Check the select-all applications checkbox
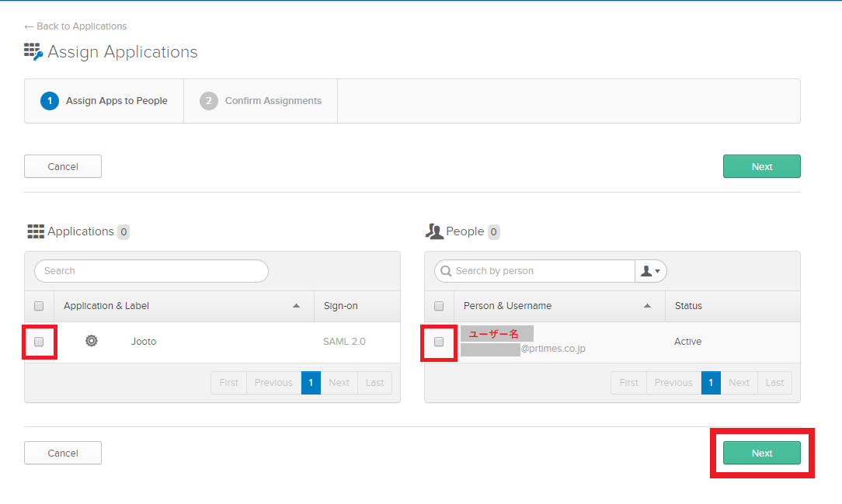842x504 pixels. click(x=39, y=306)
